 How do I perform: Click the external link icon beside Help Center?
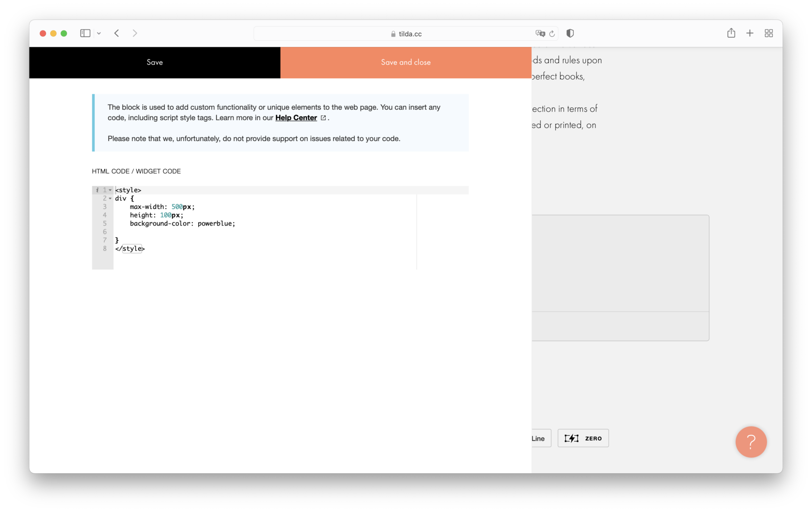tap(323, 117)
